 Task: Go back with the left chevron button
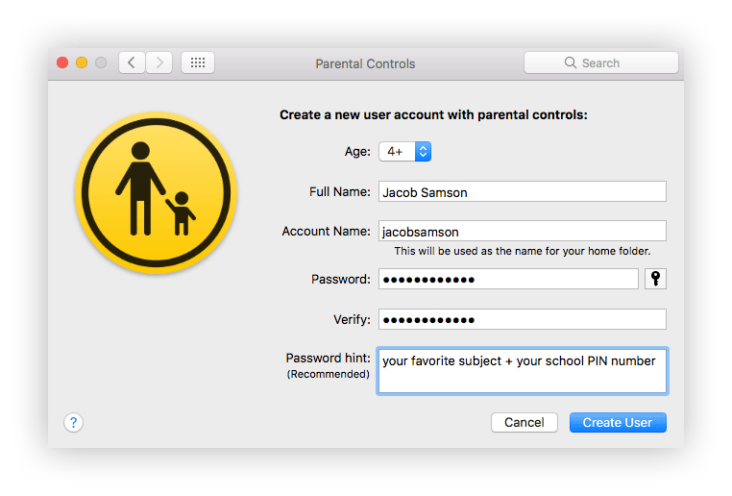pos(132,63)
